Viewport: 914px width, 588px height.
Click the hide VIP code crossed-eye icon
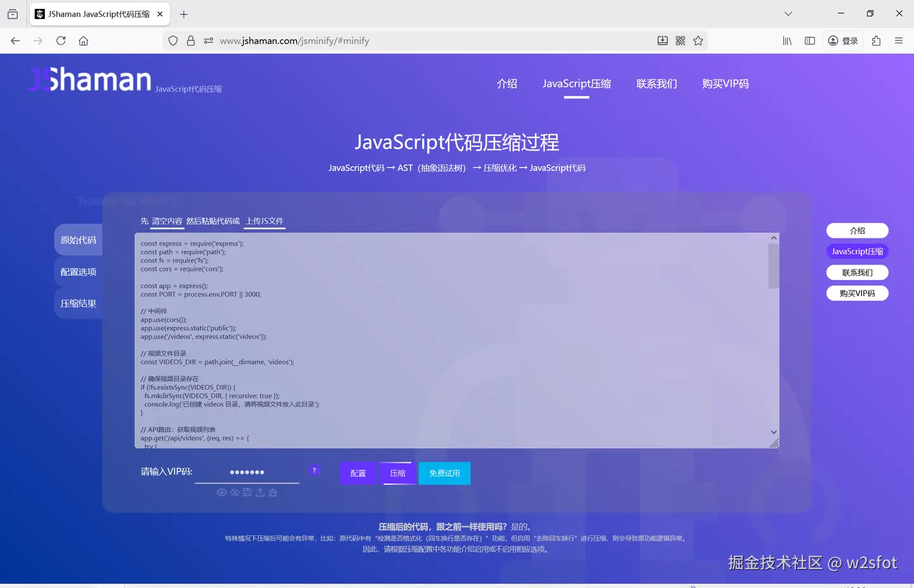[x=235, y=492]
